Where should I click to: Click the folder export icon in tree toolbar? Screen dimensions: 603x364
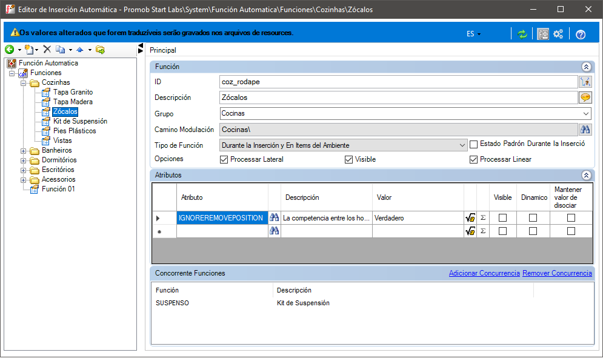click(x=100, y=50)
